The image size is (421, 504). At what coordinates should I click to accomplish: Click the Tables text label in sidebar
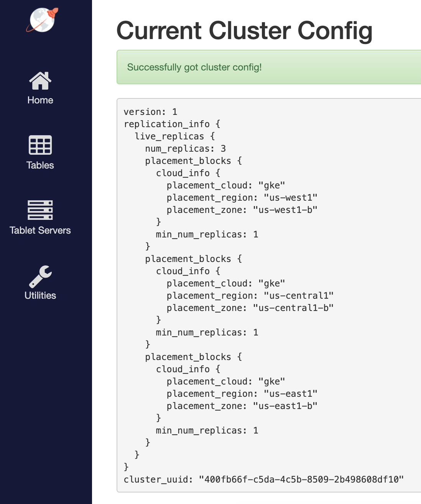(40, 165)
